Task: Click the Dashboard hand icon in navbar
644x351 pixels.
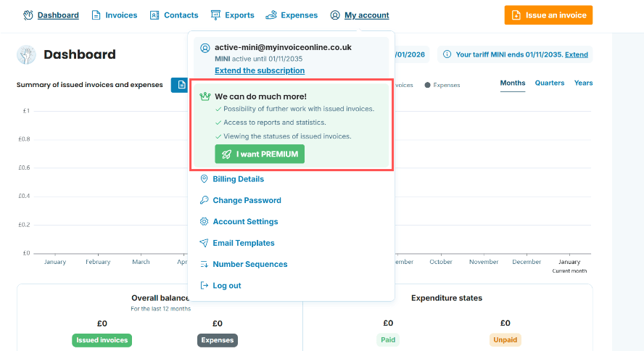Action: pos(28,15)
